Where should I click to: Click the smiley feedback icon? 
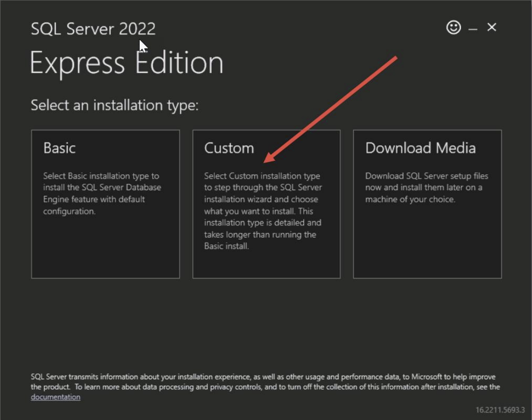pos(454,27)
